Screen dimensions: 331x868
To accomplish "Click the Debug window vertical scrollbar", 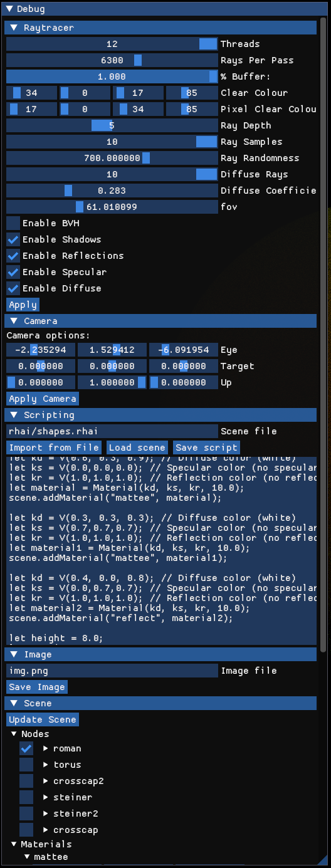I will tap(323, 335).
